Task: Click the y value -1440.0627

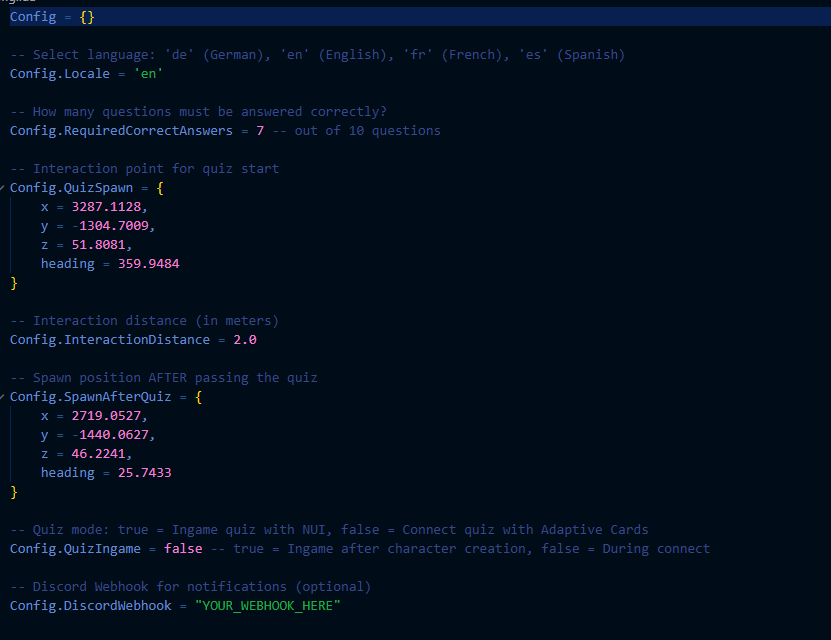Action: [x=110, y=435]
